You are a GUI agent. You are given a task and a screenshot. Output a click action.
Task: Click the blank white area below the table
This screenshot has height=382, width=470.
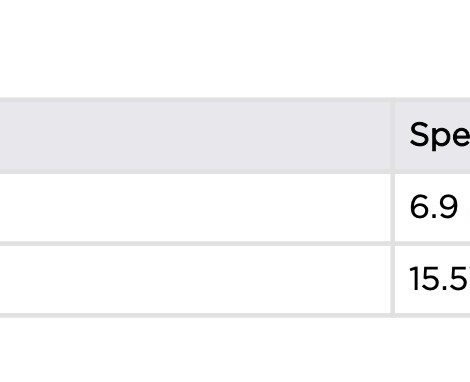coord(235,350)
